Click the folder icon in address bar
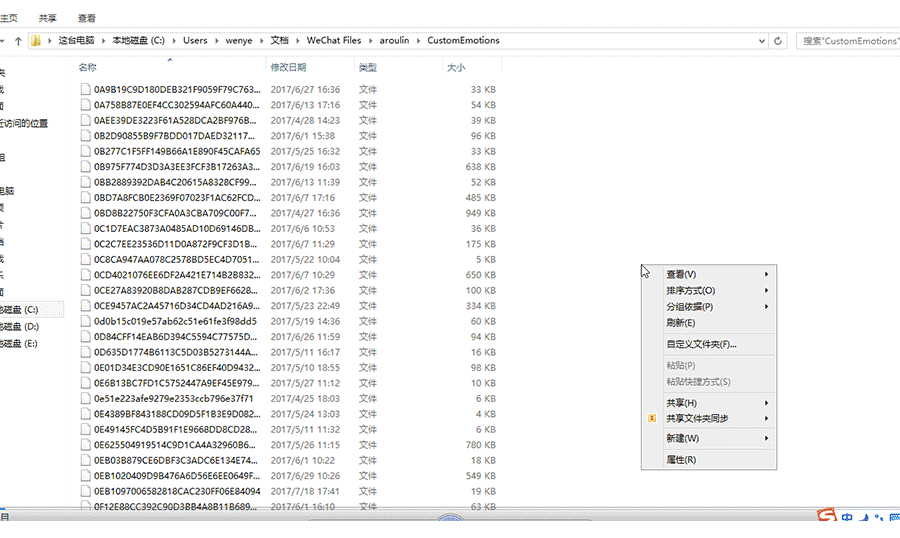The height and width of the screenshot is (538, 900). point(36,41)
